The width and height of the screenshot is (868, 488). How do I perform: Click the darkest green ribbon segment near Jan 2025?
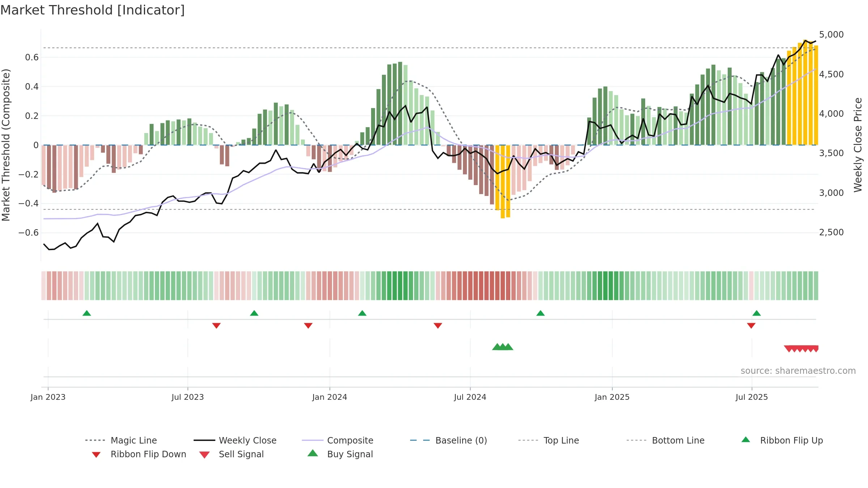(x=605, y=286)
